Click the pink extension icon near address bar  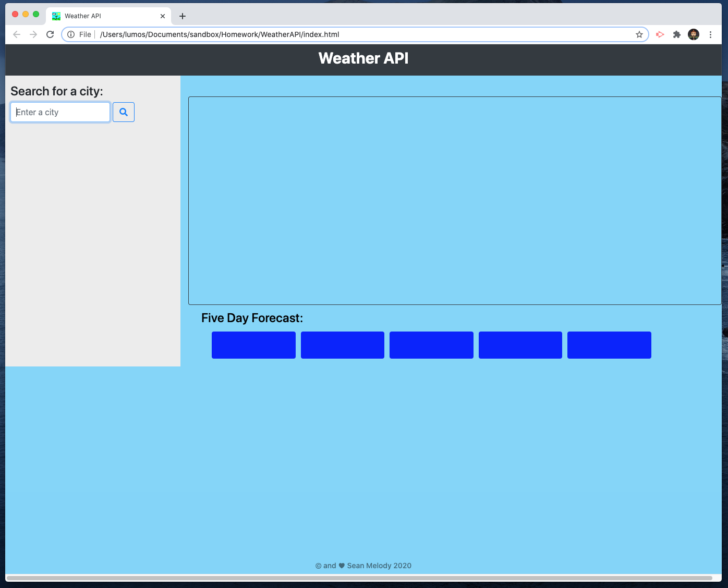coord(660,34)
